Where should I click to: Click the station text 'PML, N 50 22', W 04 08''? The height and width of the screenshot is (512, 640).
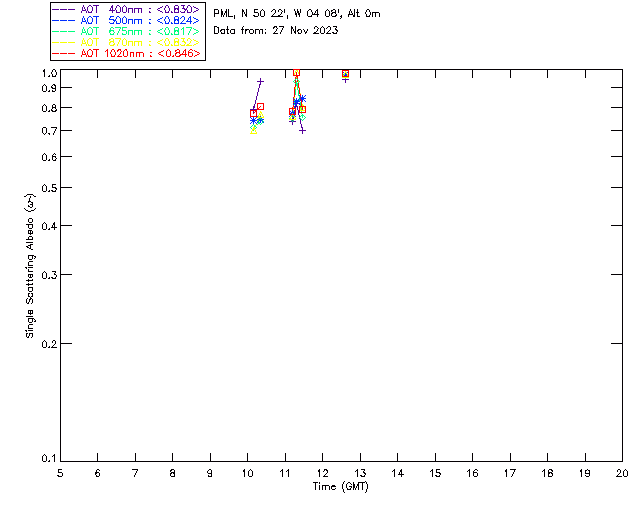click(x=278, y=13)
